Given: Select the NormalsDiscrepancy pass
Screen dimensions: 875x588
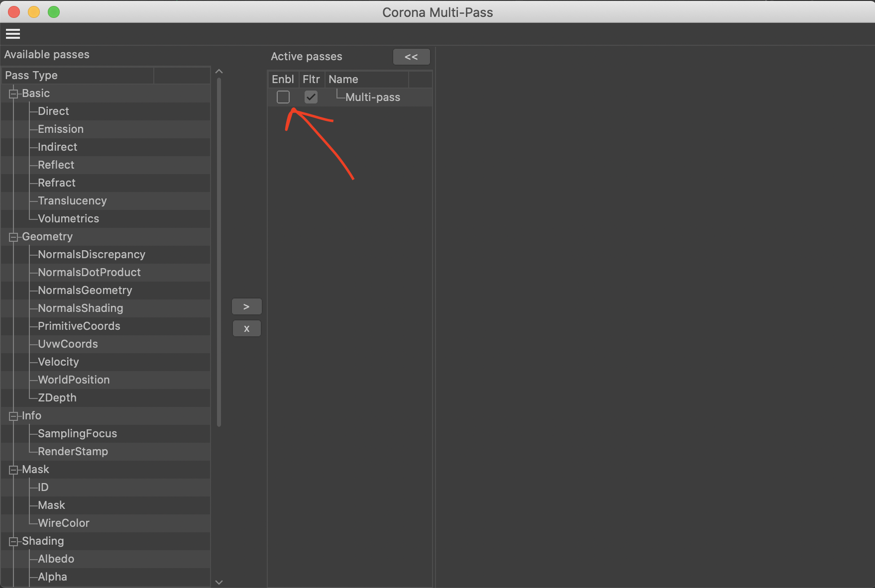Looking at the screenshot, I should pos(92,254).
